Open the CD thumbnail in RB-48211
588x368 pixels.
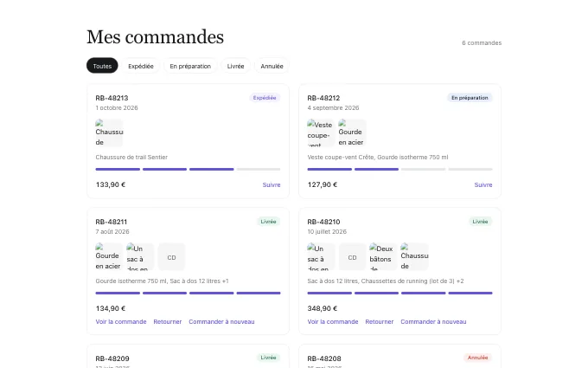point(171,256)
